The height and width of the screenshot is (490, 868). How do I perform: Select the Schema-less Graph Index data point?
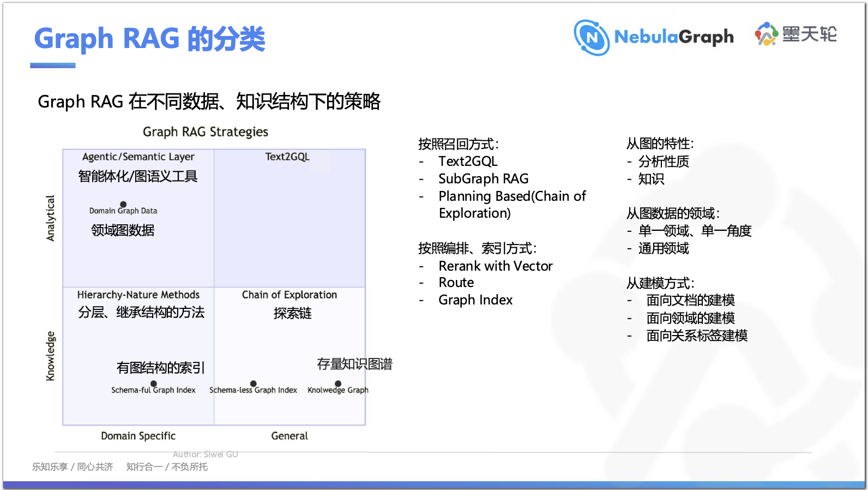(254, 384)
